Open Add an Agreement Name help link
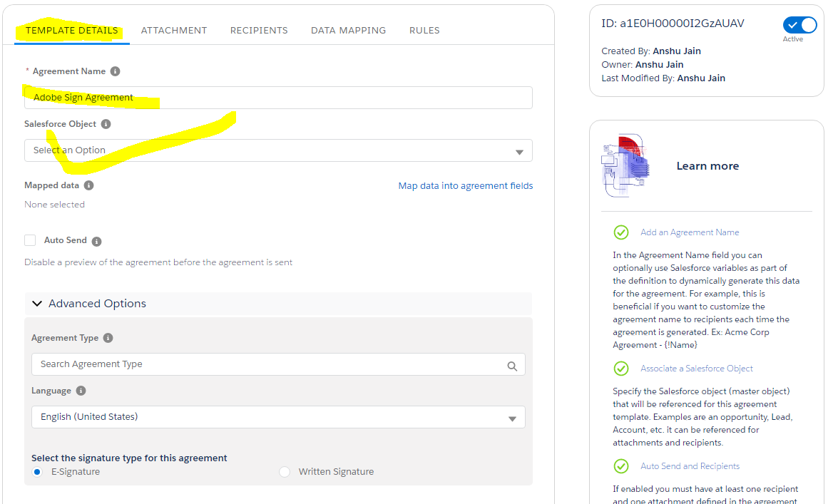838x504 pixels. pos(690,232)
